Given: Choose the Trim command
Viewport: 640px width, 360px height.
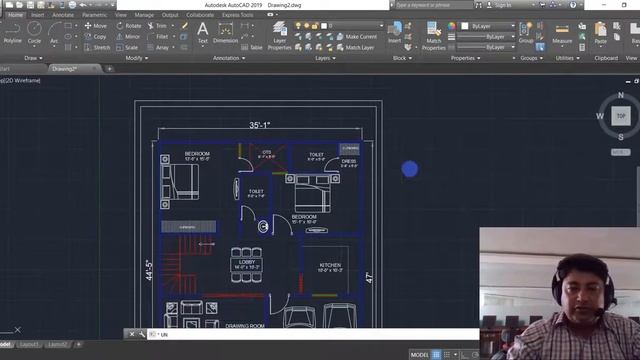Looking at the screenshot, I should 158,26.
